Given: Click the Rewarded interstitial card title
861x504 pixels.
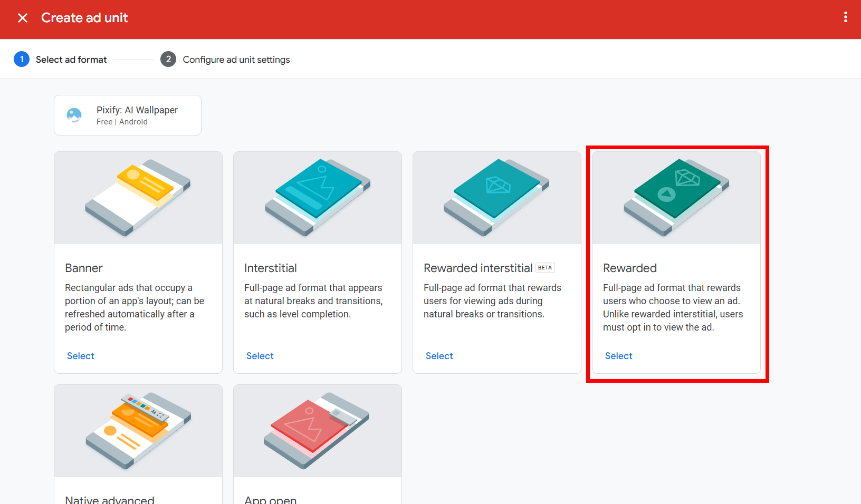Looking at the screenshot, I should pos(478,268).
